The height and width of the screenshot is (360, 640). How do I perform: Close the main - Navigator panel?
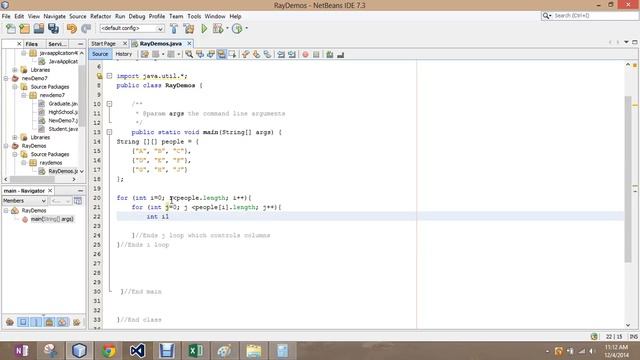(50, 191)
